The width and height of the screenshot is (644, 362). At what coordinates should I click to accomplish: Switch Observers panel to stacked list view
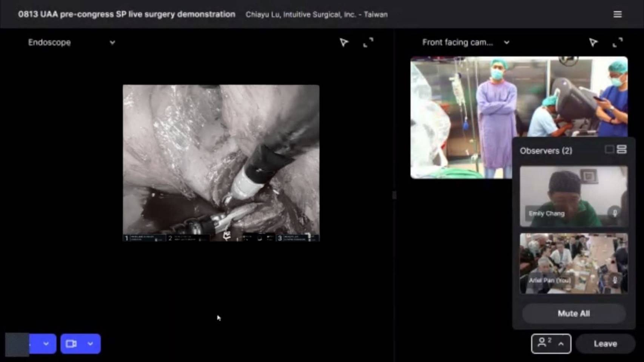(621, 150)
